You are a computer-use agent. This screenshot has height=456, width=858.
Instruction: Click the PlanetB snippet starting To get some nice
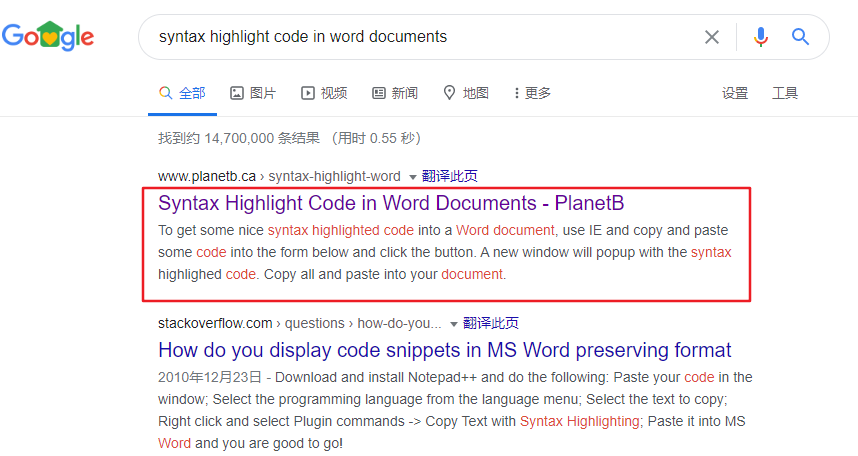(x=444, y=252)
